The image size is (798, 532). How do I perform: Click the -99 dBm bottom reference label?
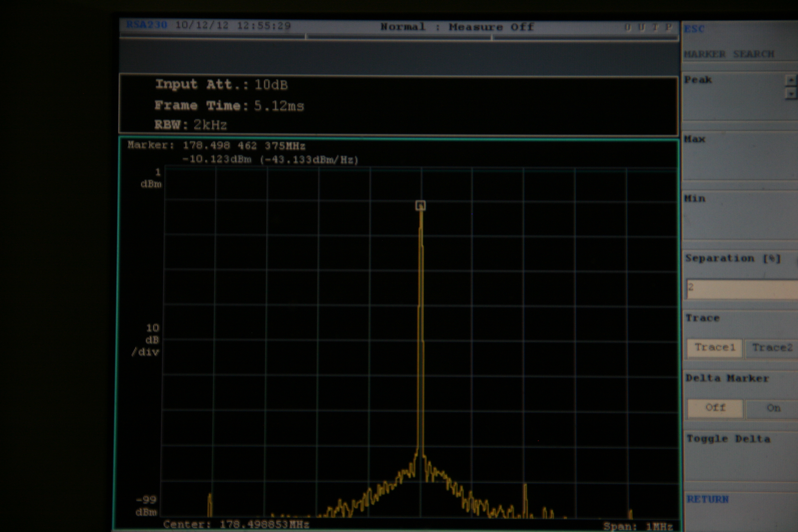pos(147,506)
